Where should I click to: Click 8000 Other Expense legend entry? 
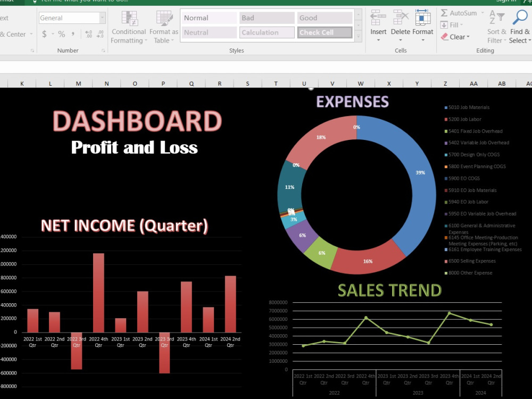[469, 273]
